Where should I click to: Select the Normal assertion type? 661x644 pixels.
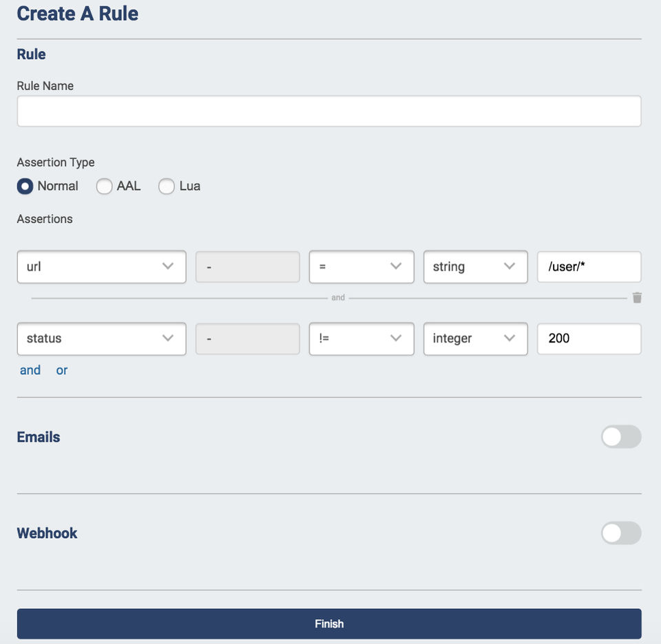[25, 186]
